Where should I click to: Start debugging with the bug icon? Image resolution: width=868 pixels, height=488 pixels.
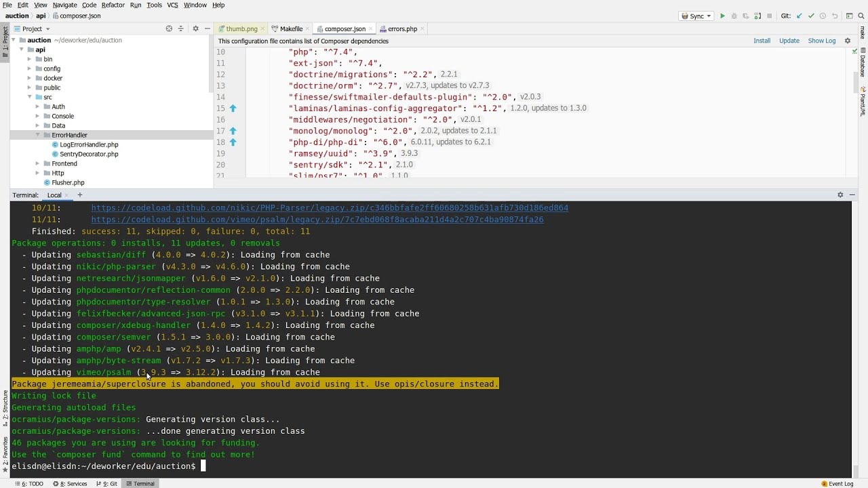[734, 16]
